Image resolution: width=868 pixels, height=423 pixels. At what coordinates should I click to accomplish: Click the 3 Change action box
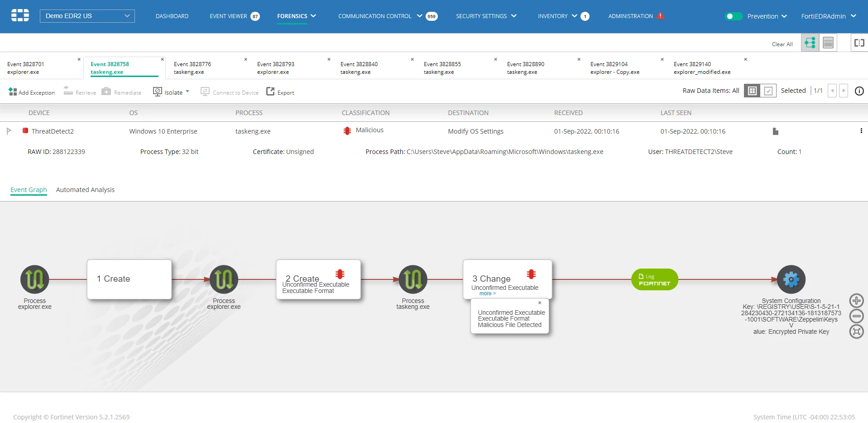(508, 279)
